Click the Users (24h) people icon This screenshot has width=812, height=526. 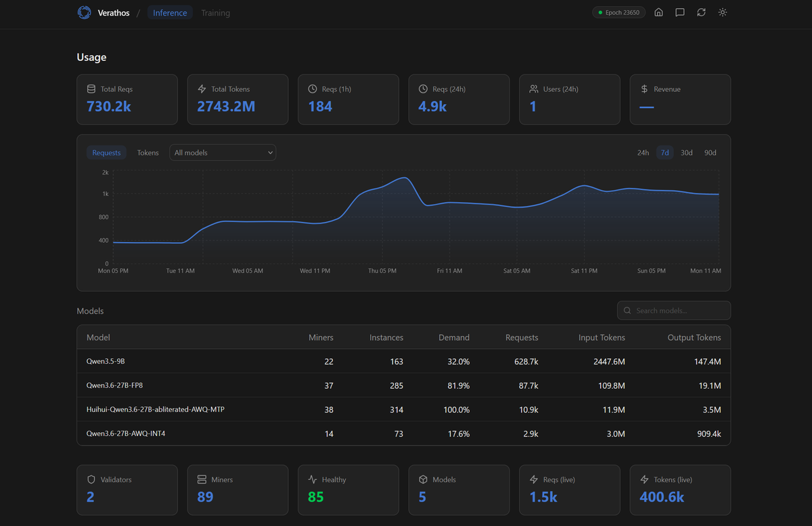pyautogui.click(x=534, y=89)
